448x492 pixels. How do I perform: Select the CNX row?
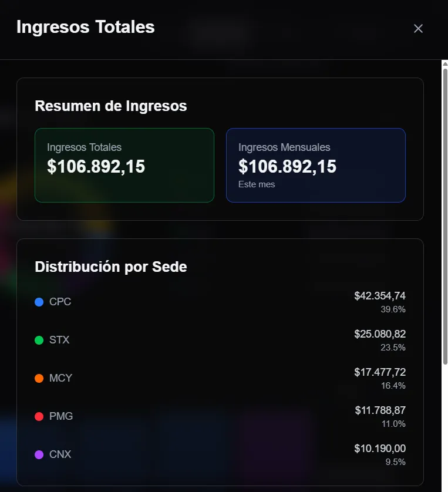tap(220, 454)
